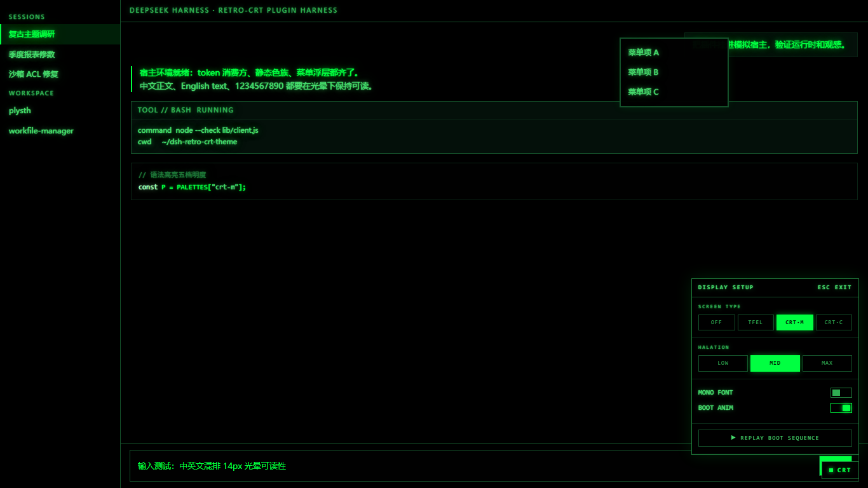Set halation to MAX
Viewport: 868px width, 488px height.
tap(827, 363)
